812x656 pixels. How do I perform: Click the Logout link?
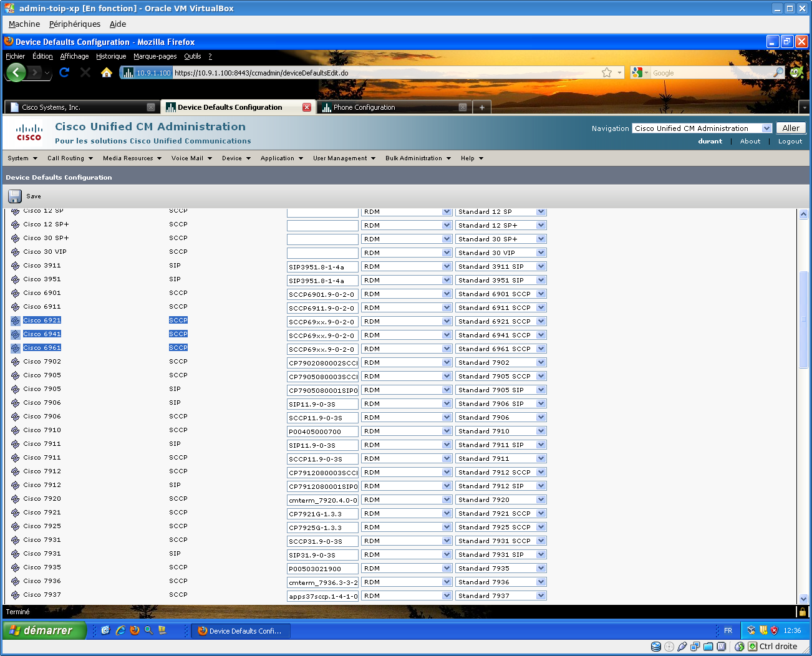[790, 142]
